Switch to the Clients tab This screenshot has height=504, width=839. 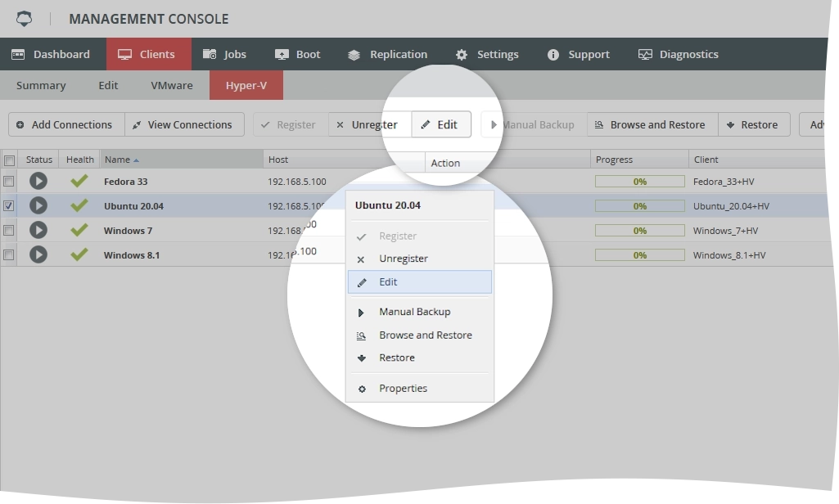coord(149,54)
